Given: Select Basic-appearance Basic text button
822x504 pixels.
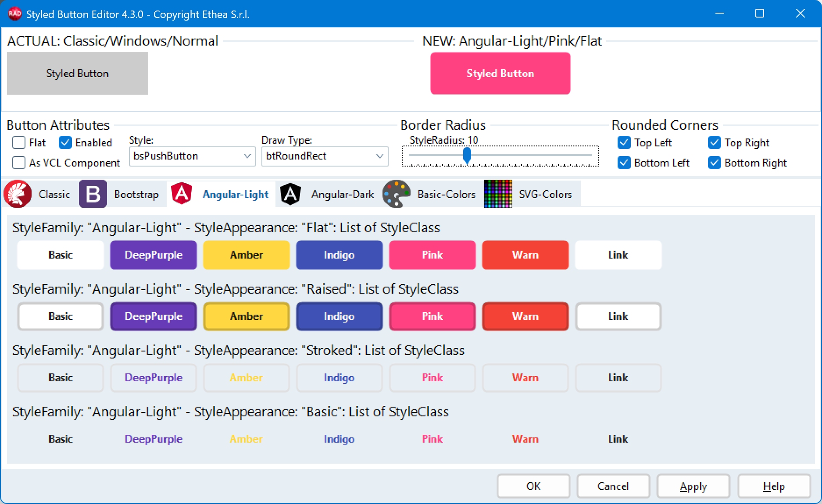Looking at the screenshot, I should click(61, 439).
